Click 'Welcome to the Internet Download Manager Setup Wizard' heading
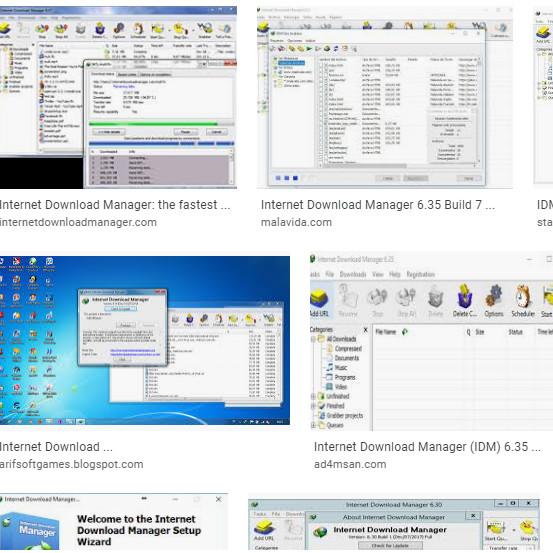 coord(139,530)
